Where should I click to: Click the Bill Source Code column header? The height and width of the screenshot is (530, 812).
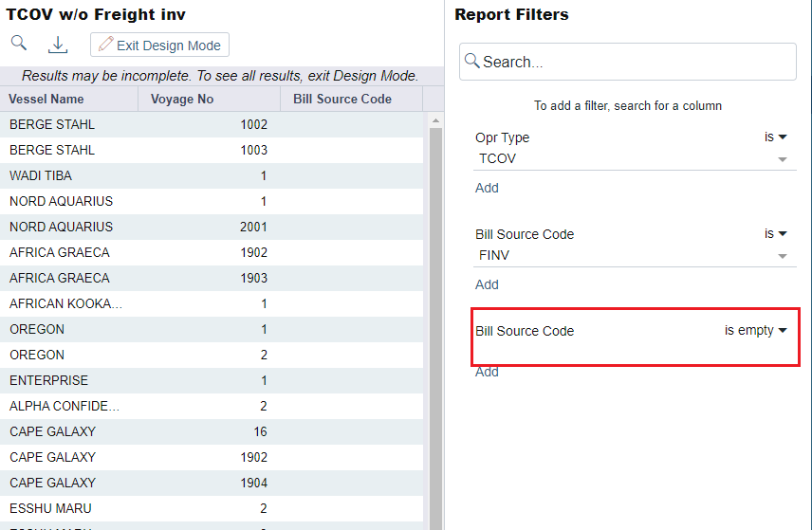click(342, 99)
